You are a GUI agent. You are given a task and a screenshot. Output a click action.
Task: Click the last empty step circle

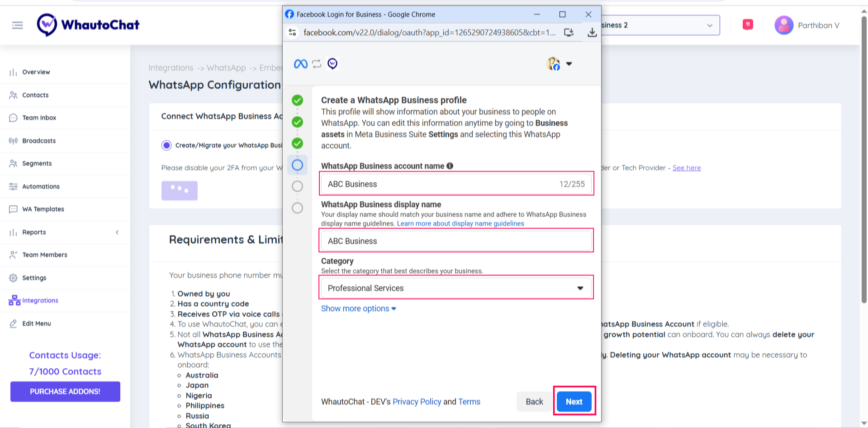(x=297, y=208)
